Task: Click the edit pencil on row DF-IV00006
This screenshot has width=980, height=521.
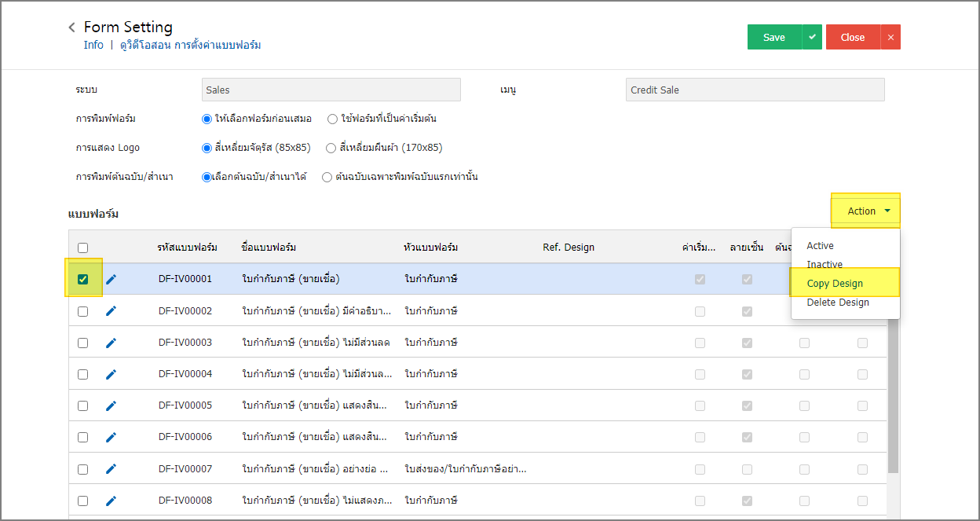Action: (x=111, y=437)
